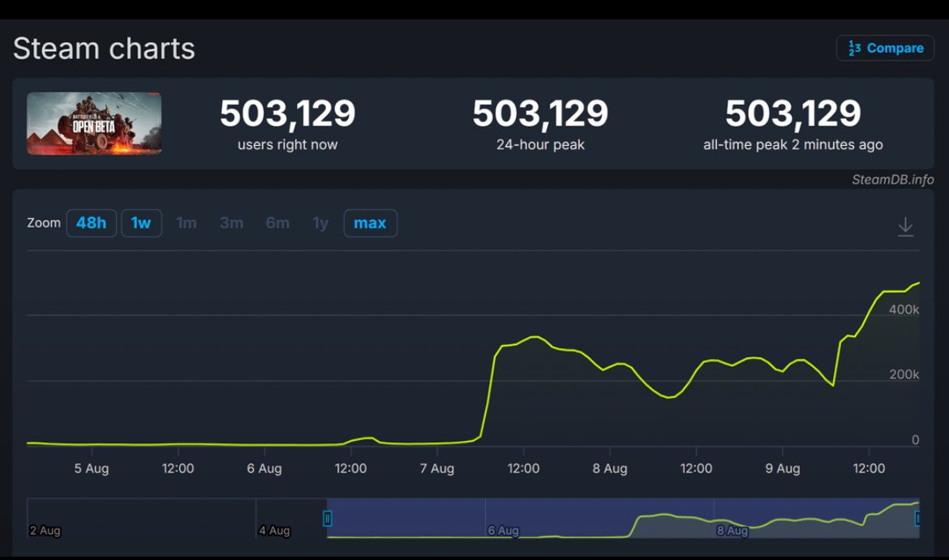Click the right navigator range handle
Screen dimensions: 949x560
click(917, 519)
